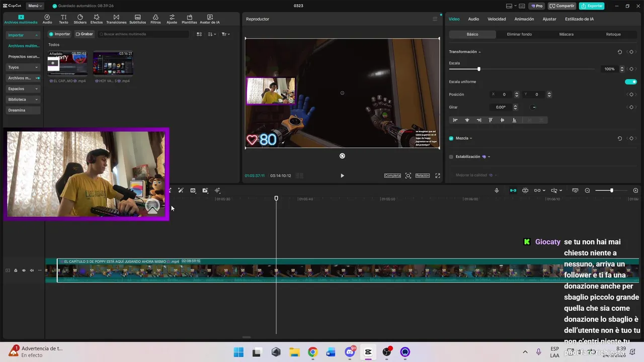Add keyframe for Escala
The height and width of the screenshot is (362, 644).
coord(631,69)
